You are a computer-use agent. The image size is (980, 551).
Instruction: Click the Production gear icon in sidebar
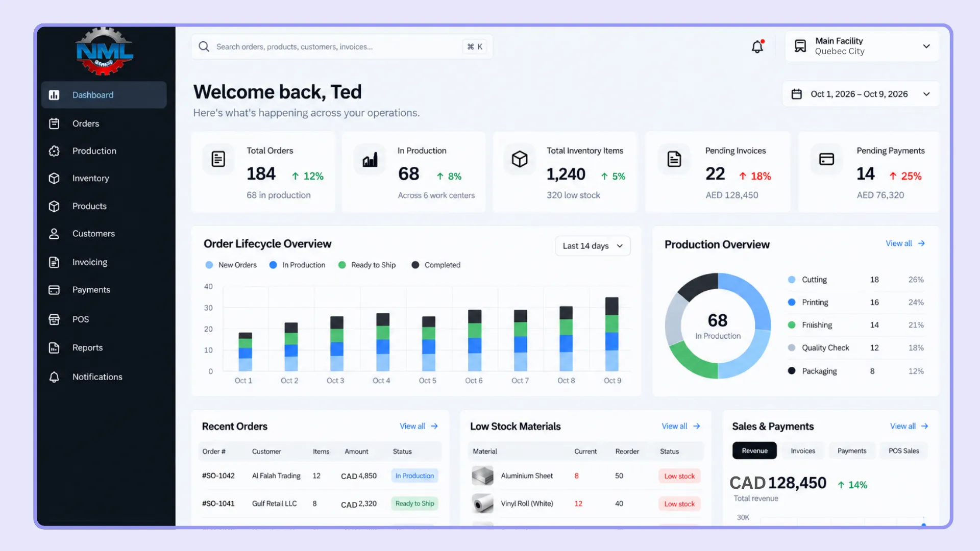pyautogui.click(x=54, y=151)
